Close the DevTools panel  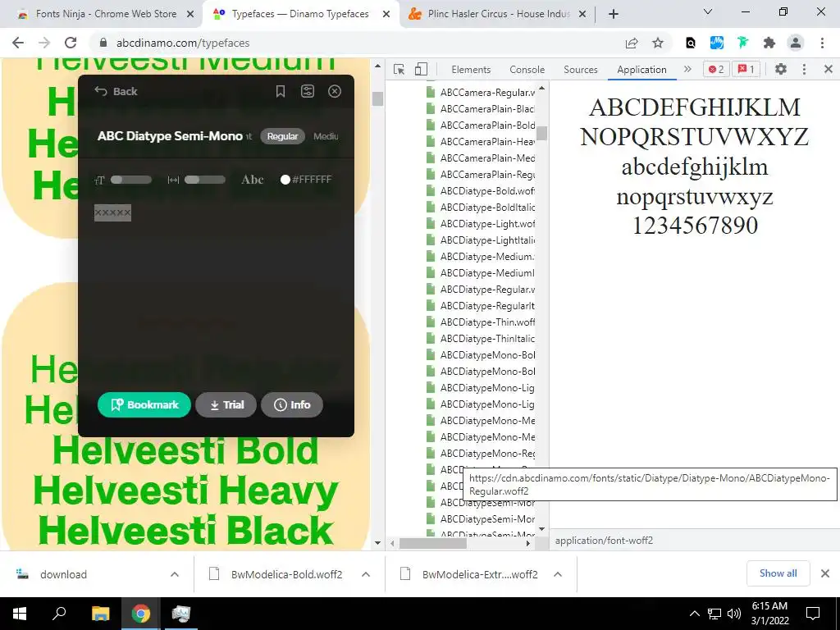tap(829, 69)
